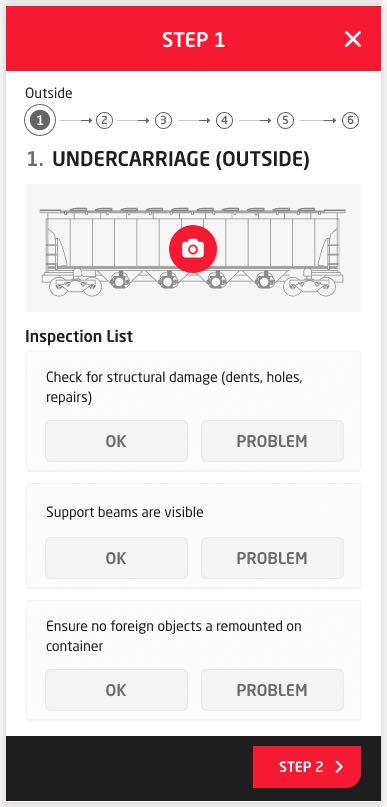Continue with the red STEP 2 button

307,767
